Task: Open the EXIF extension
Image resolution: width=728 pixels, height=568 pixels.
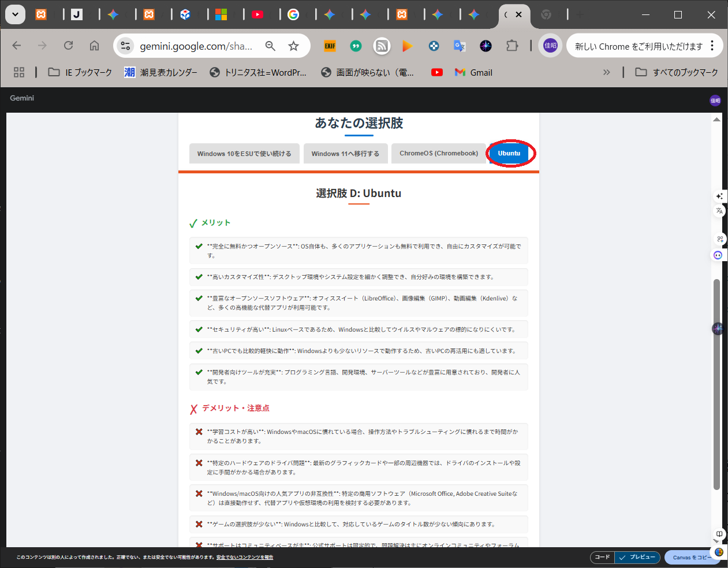Action: click(x=330, y=46)
